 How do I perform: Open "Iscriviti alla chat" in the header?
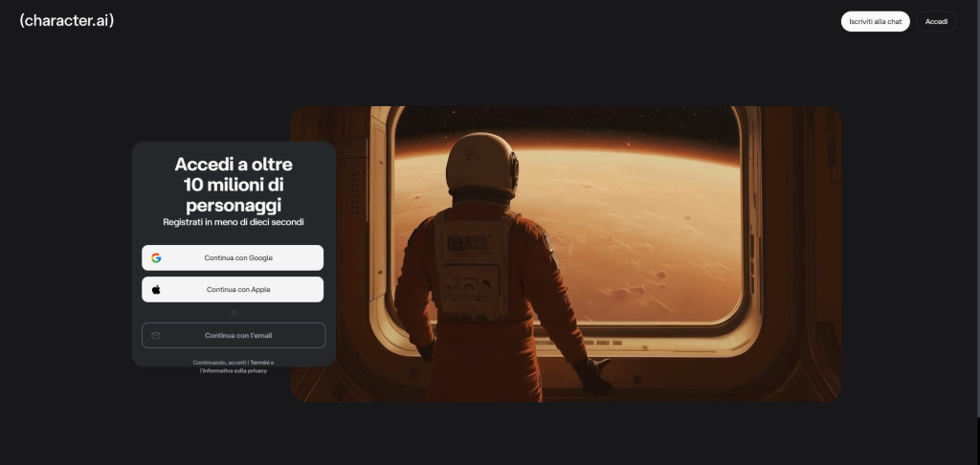875,21
